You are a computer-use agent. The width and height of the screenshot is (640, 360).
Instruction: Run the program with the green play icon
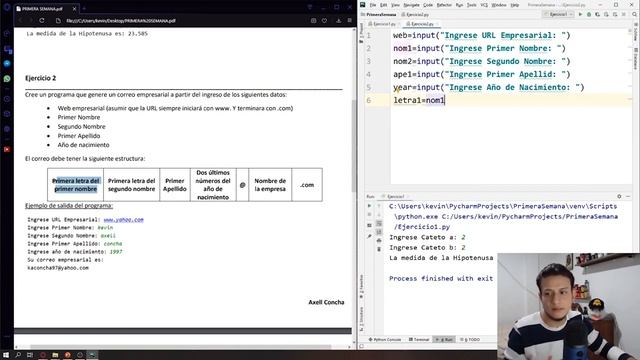pos(580,14)
